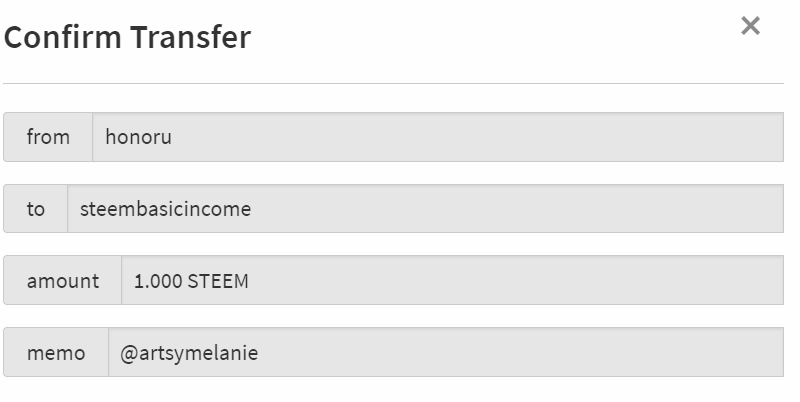This screenshot has width=800, height=402.
Task: Click the recipient name steembasicincome text
Action: [165, 209]
